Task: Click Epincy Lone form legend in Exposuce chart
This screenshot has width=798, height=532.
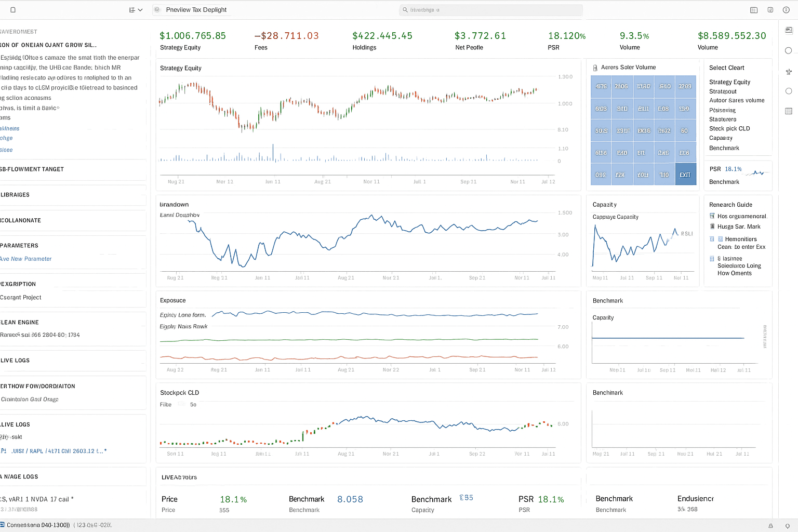Action: (183, 315)
